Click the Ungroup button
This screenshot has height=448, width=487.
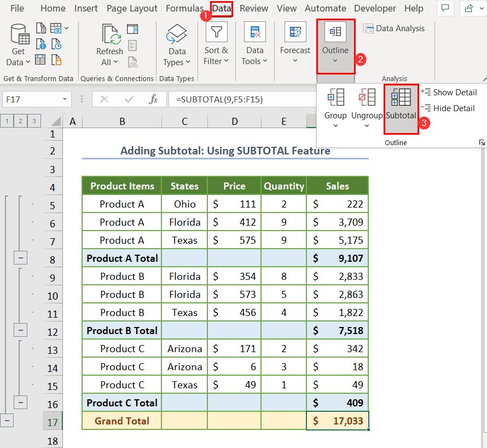[x=367, y=107]
